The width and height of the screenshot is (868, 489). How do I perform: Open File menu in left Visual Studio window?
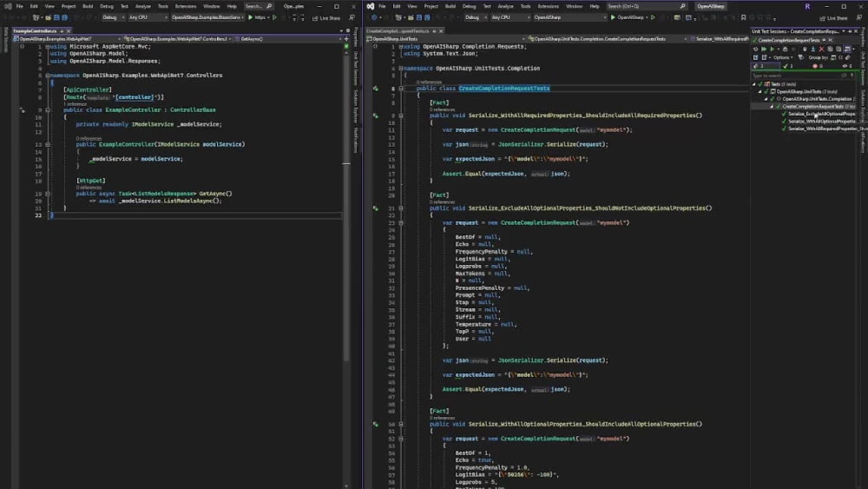pyautogui.click(x=19, y=6)
